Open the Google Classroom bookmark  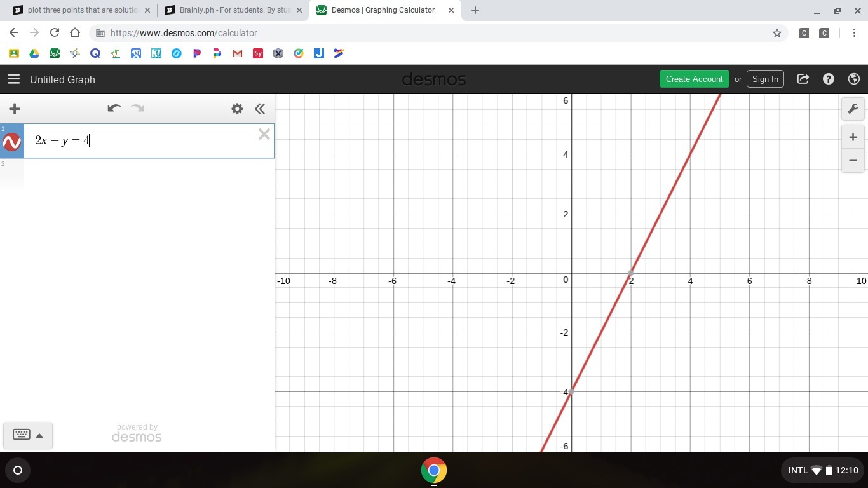pyautogui.click(x=14, y=53)
